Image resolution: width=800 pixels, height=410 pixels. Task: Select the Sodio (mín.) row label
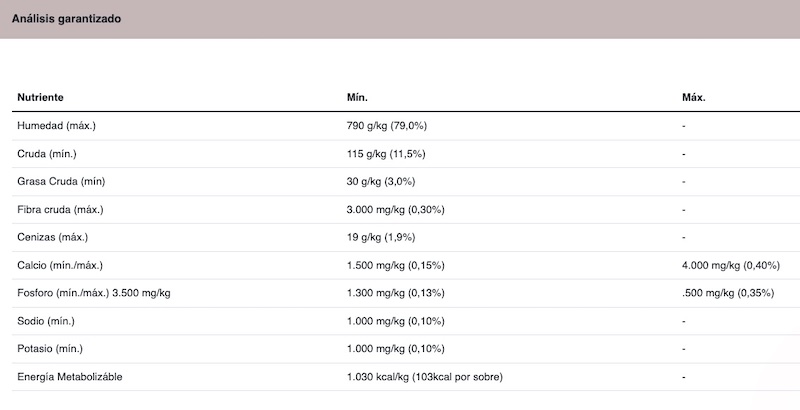(x=45, y=321)
